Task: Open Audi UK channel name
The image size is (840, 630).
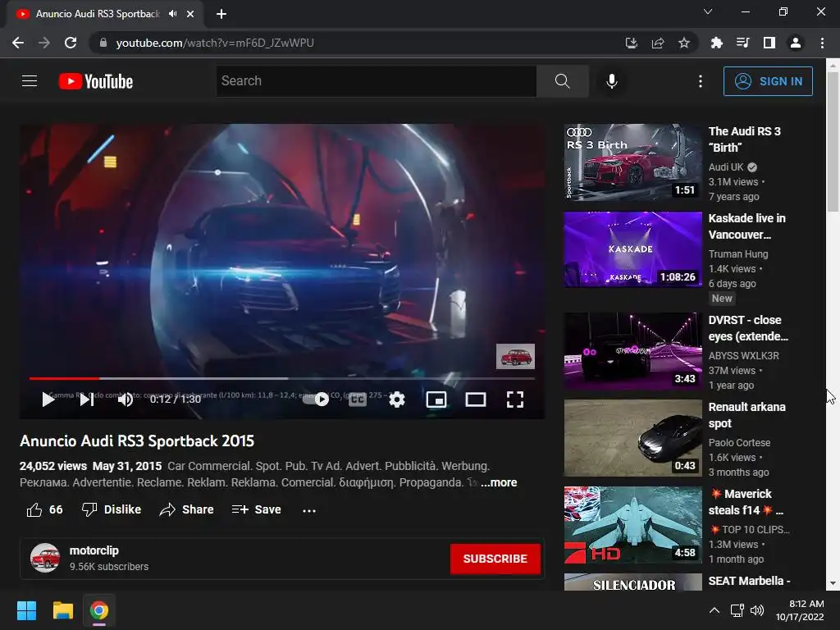Action: tap(726, 167)
